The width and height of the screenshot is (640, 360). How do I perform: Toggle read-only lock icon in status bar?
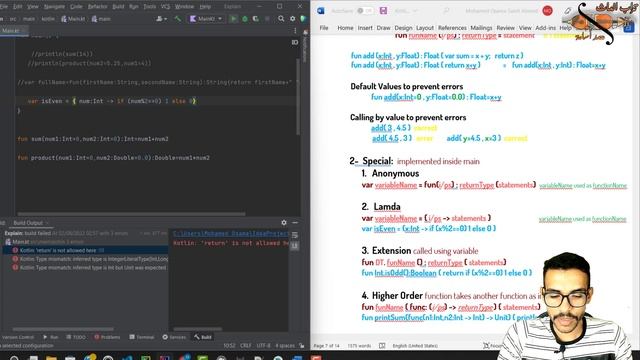302,346
